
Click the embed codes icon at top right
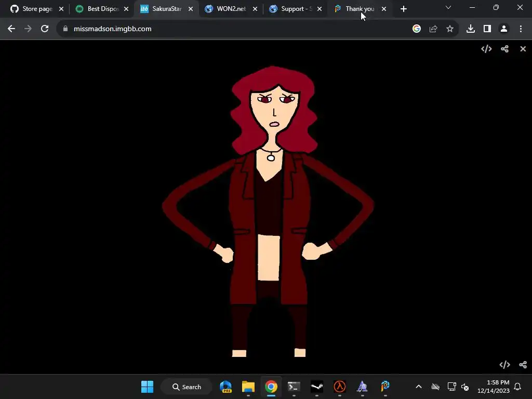click(x=486, y=49)
